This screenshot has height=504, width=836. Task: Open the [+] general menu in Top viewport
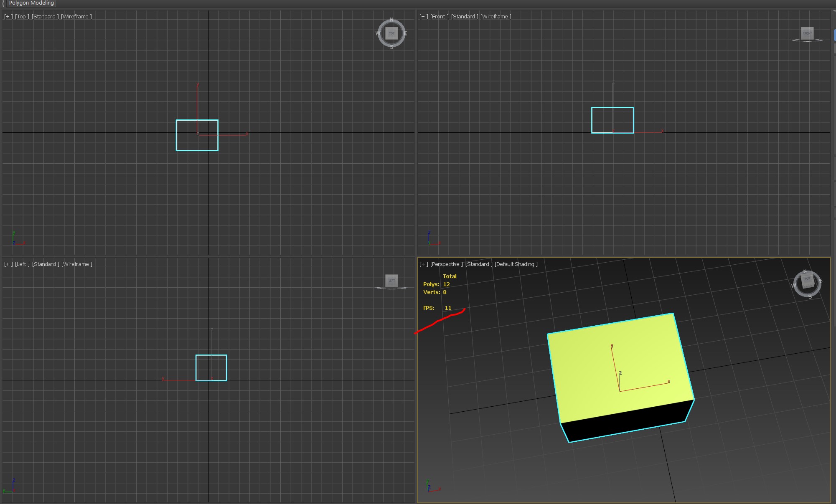tap(8, 17)
